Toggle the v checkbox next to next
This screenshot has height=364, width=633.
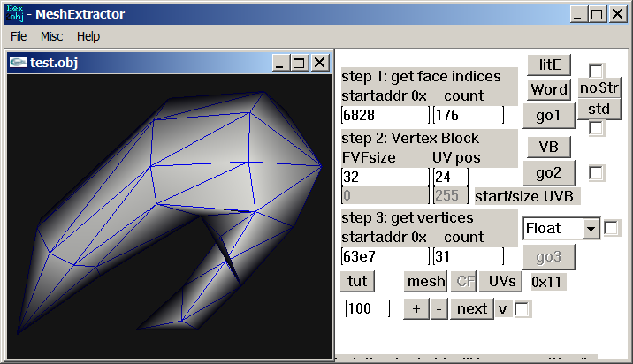tap(522, 309)
